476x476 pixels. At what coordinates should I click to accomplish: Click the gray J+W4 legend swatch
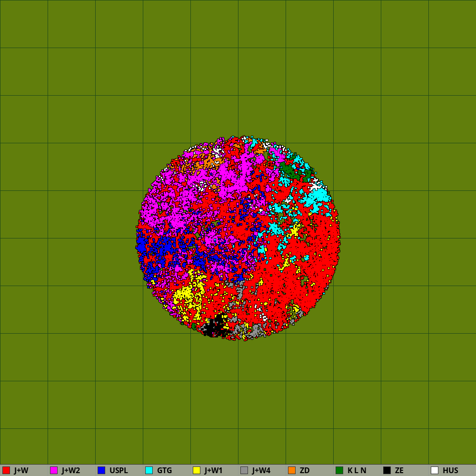244,470
